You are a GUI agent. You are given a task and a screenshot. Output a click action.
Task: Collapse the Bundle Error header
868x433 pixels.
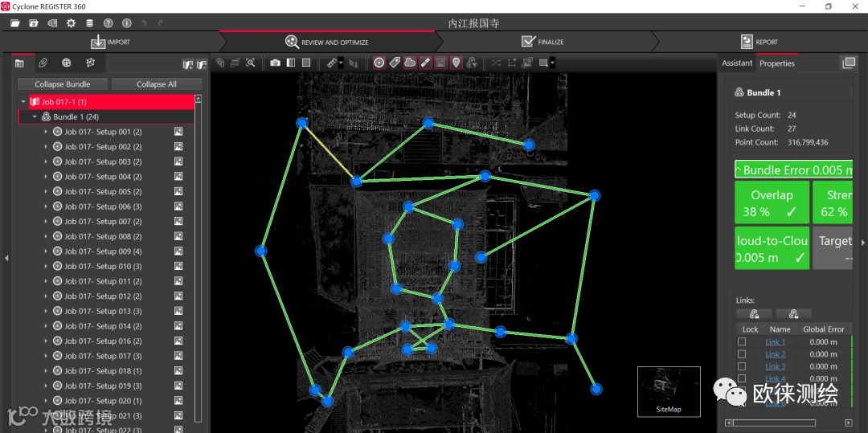[793, 170]
